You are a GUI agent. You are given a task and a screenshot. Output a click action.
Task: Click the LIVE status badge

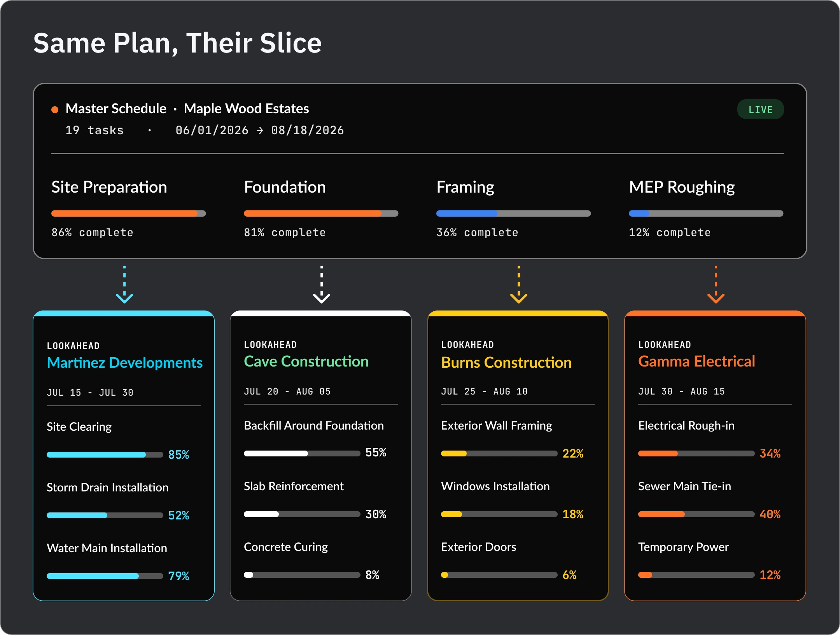(760, 110)
